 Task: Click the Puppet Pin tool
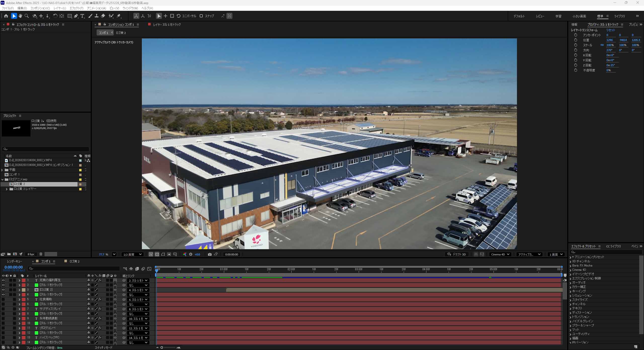[x=119, y=16]
